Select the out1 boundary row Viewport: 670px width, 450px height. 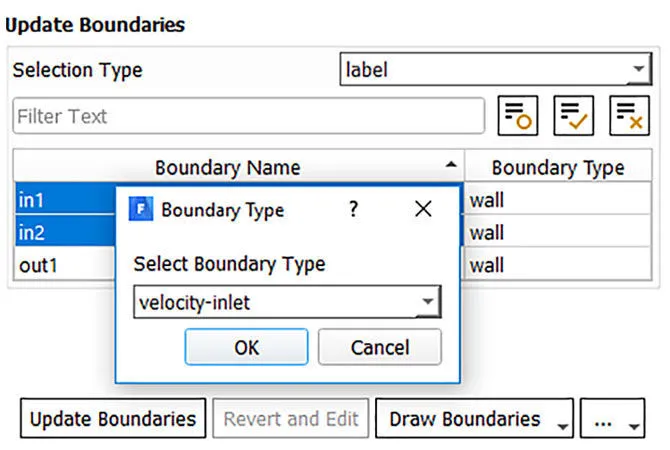click(x=60, y=266)
